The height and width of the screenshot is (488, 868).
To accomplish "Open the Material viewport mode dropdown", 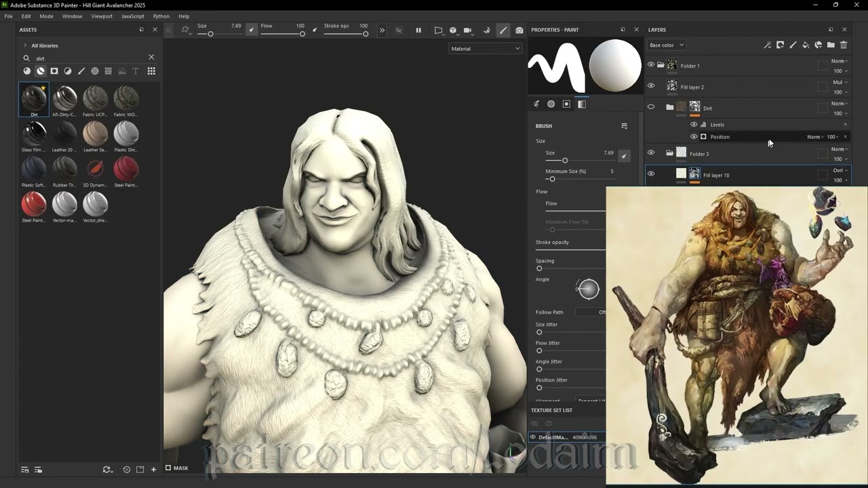I will pyautogui.click(x=486, y=49).
